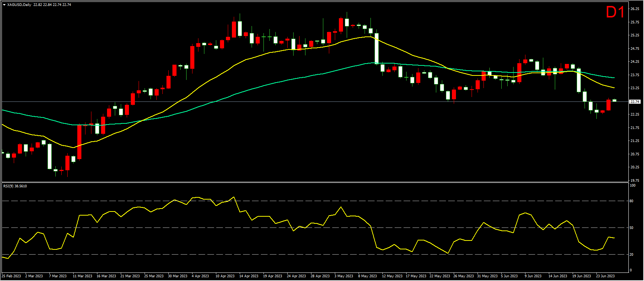Viewport: 644px width, 281px height.
Task: Click the 22.74 current price tag
Action: coord(635,101)
